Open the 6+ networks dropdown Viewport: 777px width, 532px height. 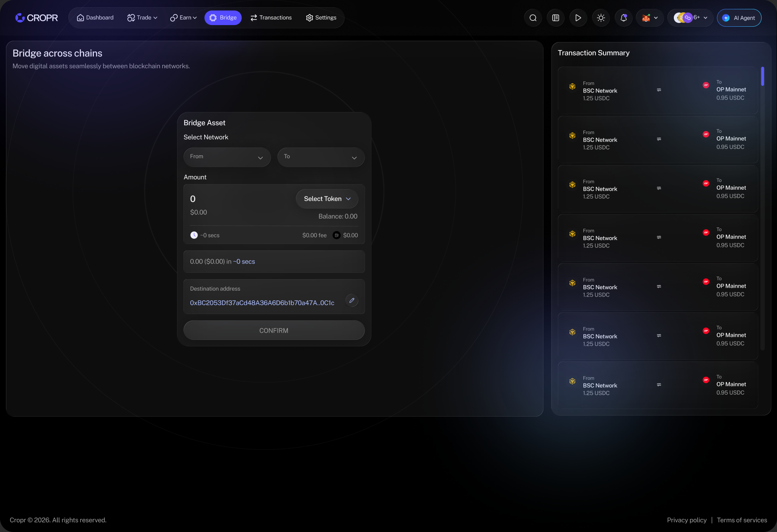690,18
